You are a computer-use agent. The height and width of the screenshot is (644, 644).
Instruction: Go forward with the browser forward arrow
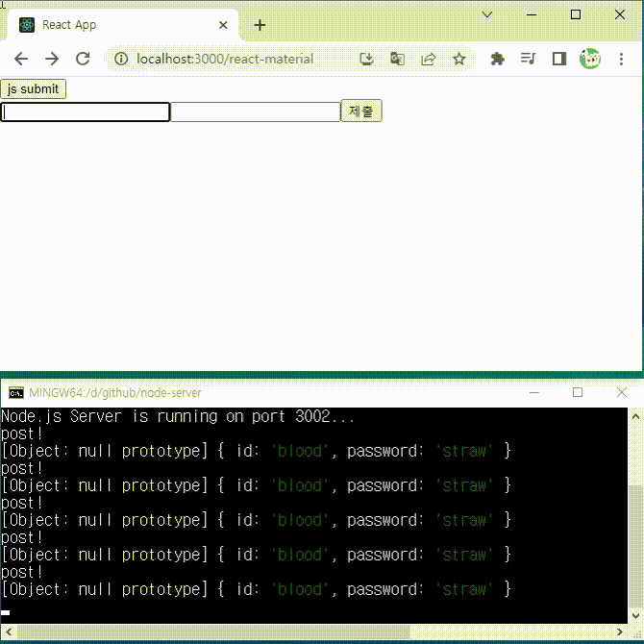point(52,59)
